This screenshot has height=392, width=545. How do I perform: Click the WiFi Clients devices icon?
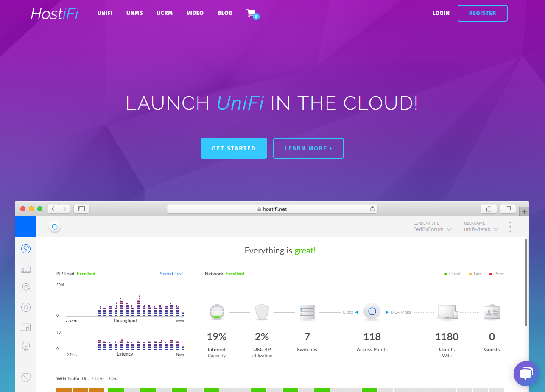point(447,312)
